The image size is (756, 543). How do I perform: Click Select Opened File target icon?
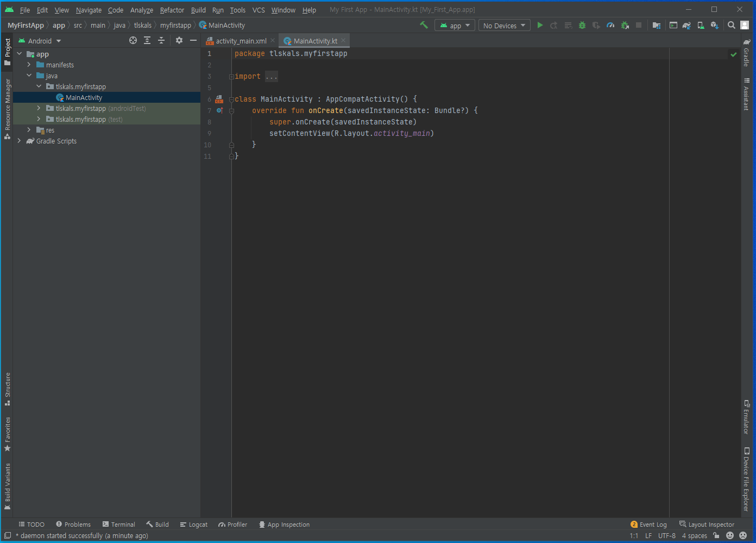[133, 40]
